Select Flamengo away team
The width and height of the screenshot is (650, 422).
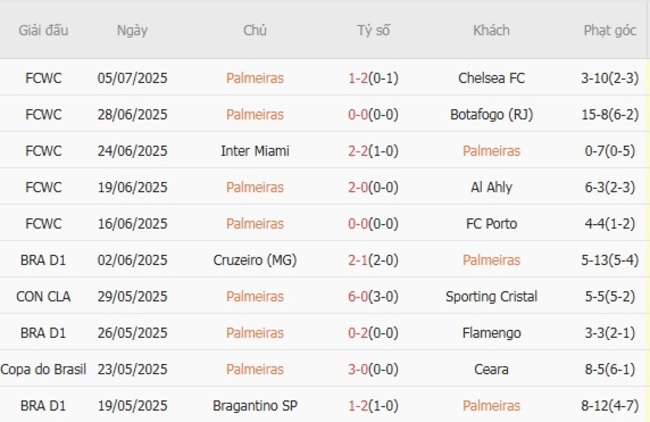coord(491,333)
